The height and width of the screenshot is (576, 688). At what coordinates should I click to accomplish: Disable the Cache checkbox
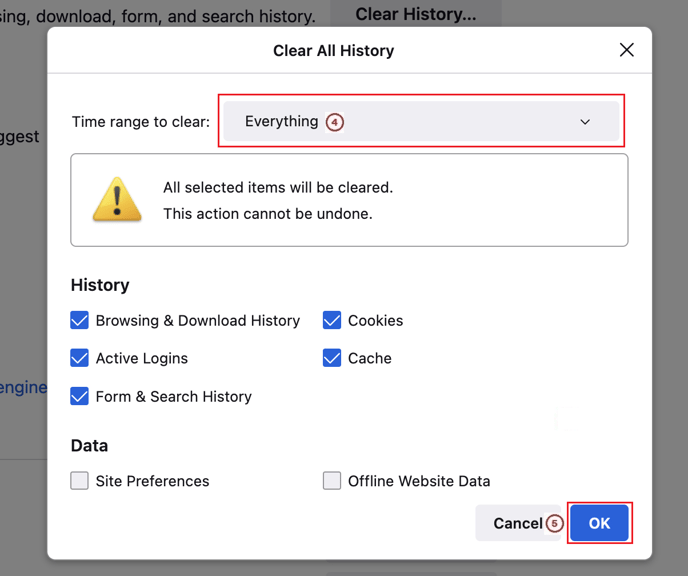(x=332, y=358)
